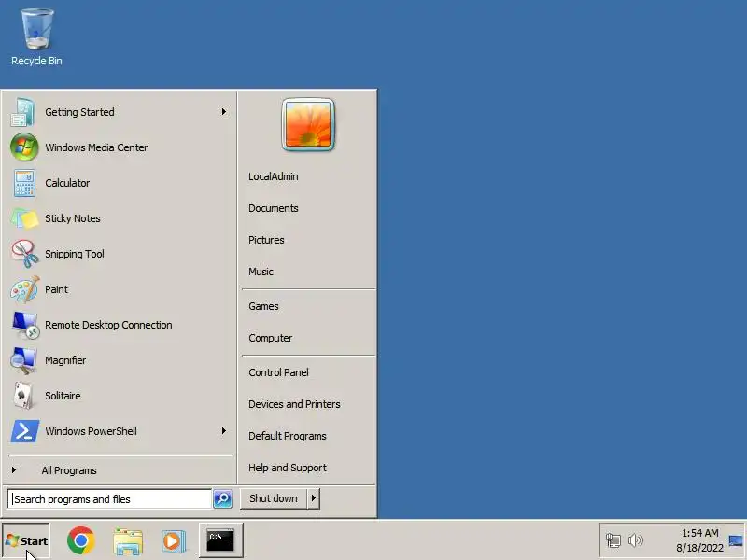The height and width of the screenshot is (560, 747).
Task: Expand the Windows PowerShell submenu arrow
Action: pos(224,431)
